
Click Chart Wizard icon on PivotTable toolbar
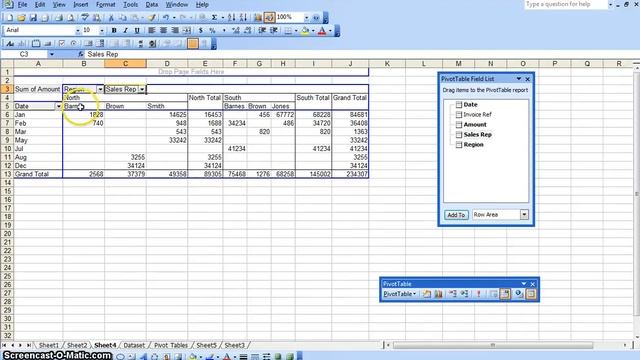click(x=438, y=294)
